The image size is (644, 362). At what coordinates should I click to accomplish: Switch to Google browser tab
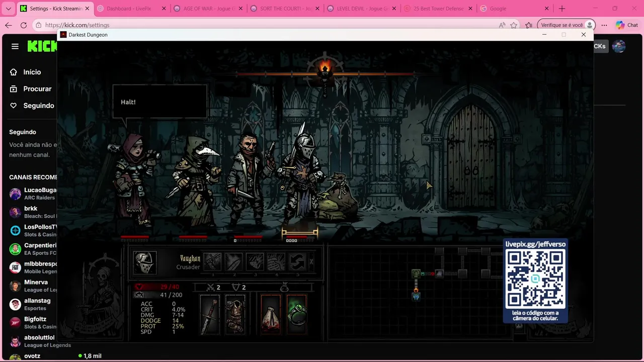coord(515,9)
